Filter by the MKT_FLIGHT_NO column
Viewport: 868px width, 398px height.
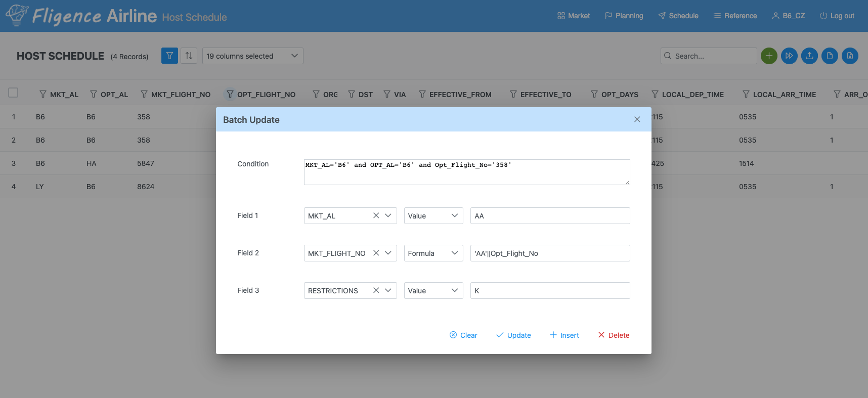tap(144, 94)
